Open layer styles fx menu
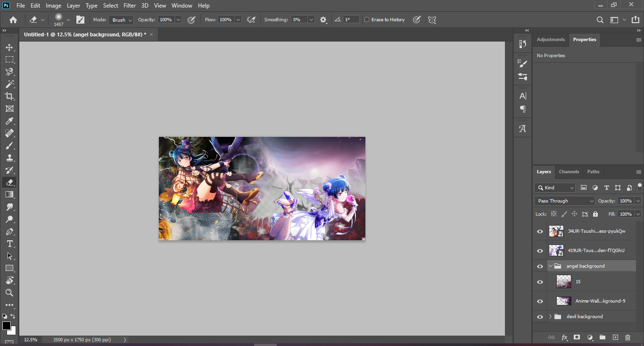Viewport: 644px width, 346px height. pyautogui.click(x=564, y=338)
